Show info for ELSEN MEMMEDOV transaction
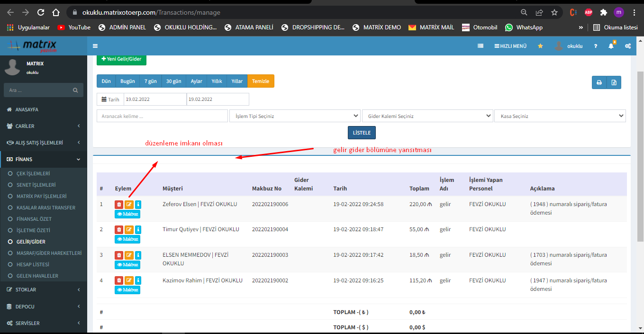Screen dimensions: 644x334 click(138, 255)
